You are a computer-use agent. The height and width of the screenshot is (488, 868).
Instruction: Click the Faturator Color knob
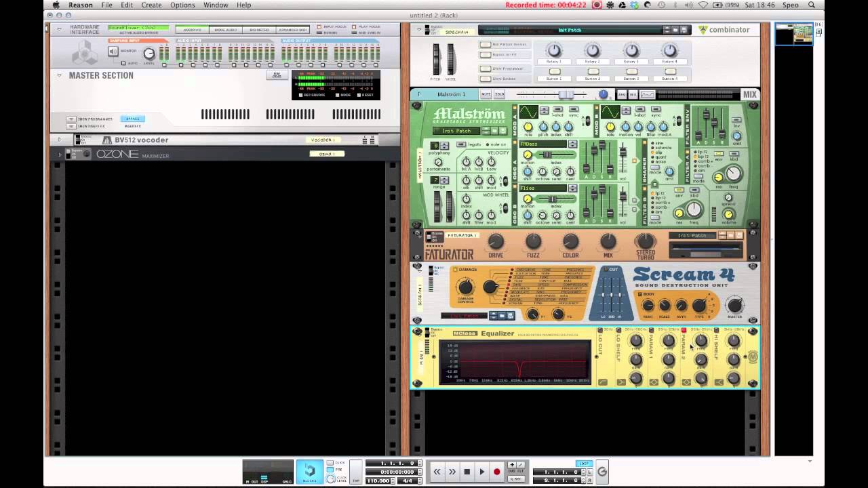[x=571, y=242]
